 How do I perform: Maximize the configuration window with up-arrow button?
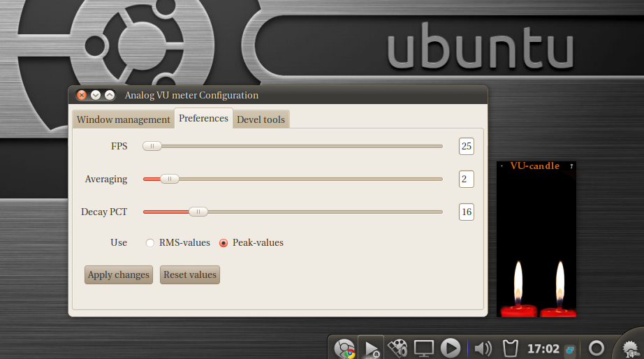click(x=110, y=95)
